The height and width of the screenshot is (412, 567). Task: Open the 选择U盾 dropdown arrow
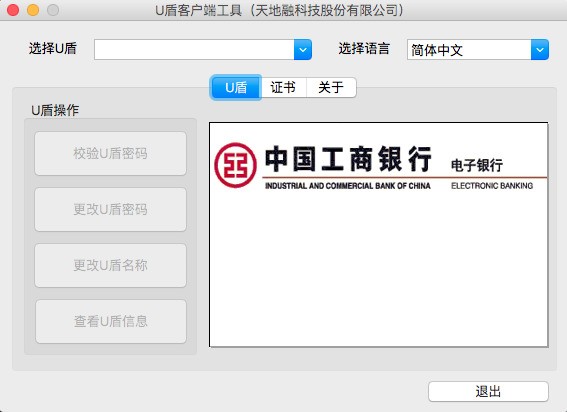303,50
